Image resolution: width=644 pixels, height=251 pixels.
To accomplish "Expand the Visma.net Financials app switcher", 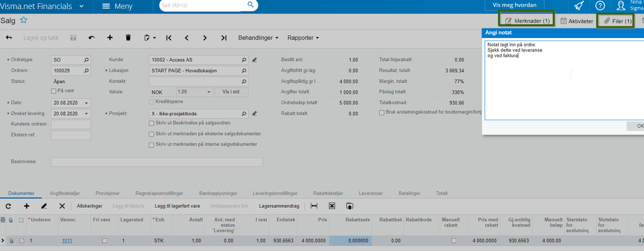I will point(82,6).
